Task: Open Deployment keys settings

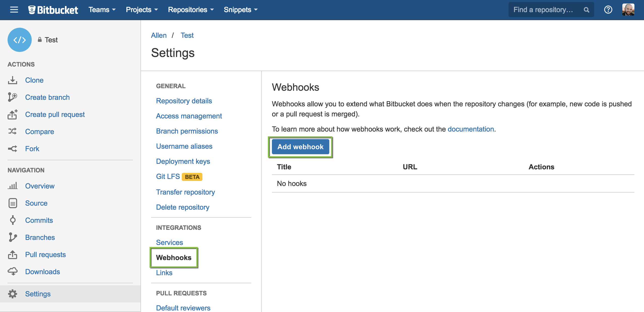Action: point(183,161)
